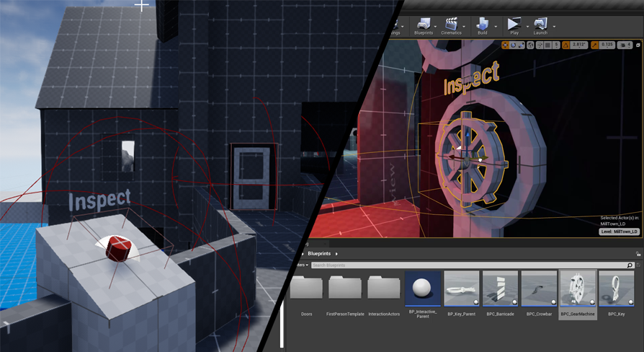This screenshot has height=352, width=644.
Task: Open the Doors folder
Action: (306, 294)
